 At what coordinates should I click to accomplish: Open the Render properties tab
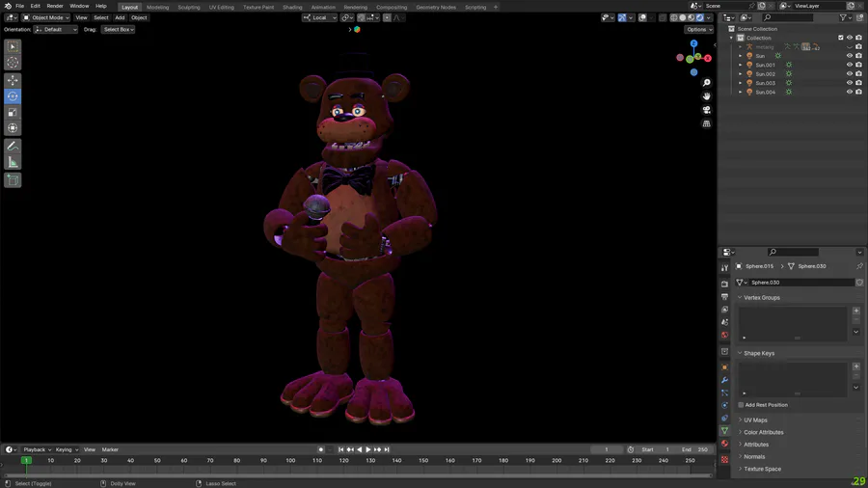(x=724, y=284)
